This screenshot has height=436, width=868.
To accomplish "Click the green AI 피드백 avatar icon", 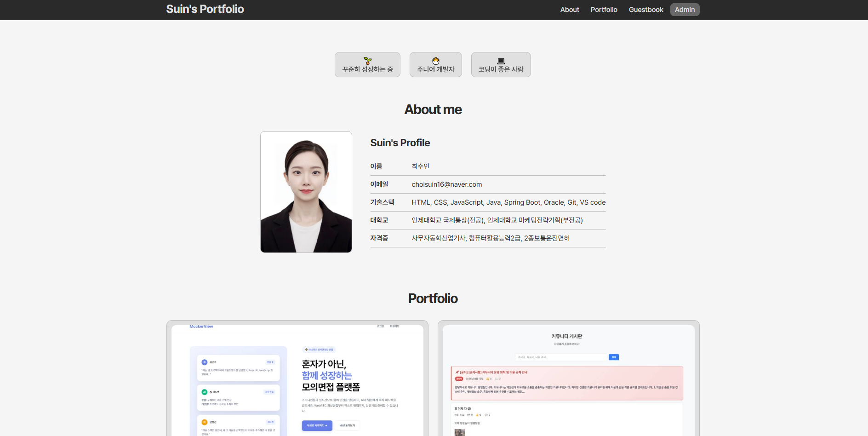I will (x=205, y=392).
